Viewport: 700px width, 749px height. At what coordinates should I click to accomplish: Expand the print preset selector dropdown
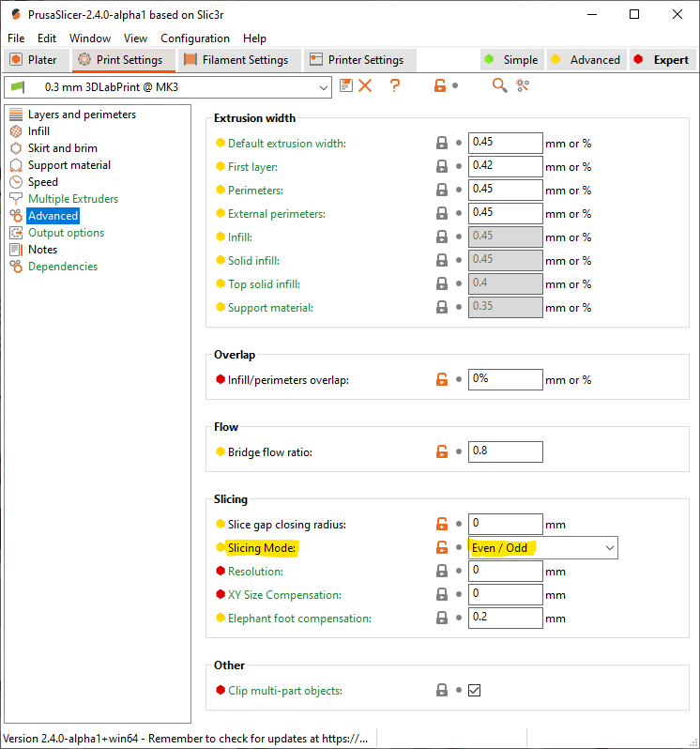(x=324, y=87)
